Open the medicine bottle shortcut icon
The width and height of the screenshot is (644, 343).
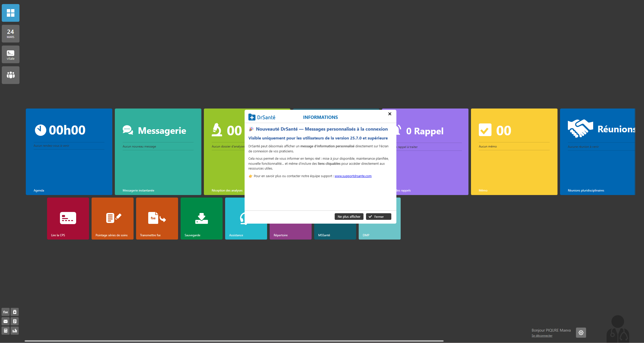coord(15,312)
